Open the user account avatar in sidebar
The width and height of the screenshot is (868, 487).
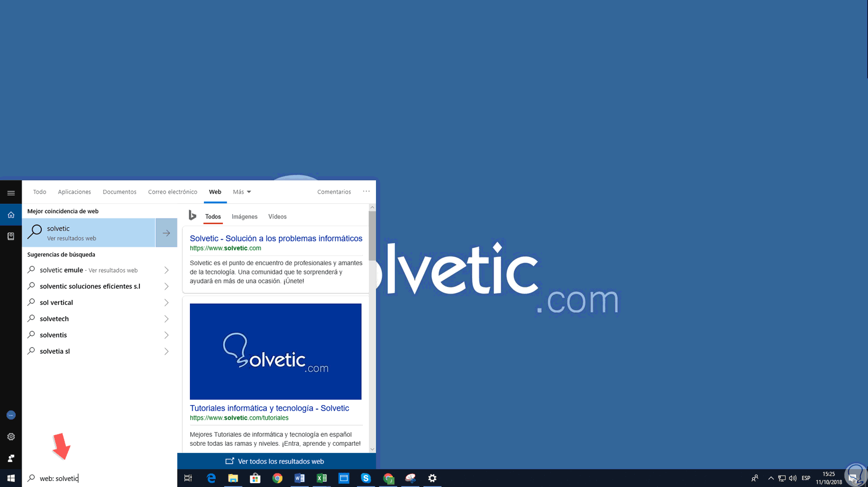[11, 415]
